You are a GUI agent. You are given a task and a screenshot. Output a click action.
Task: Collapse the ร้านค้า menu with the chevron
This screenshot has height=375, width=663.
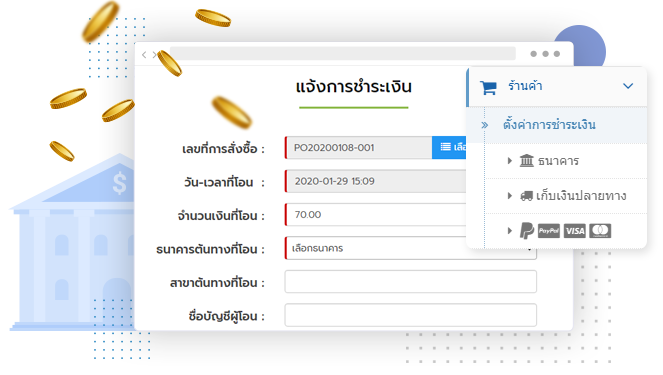point(628,86)
